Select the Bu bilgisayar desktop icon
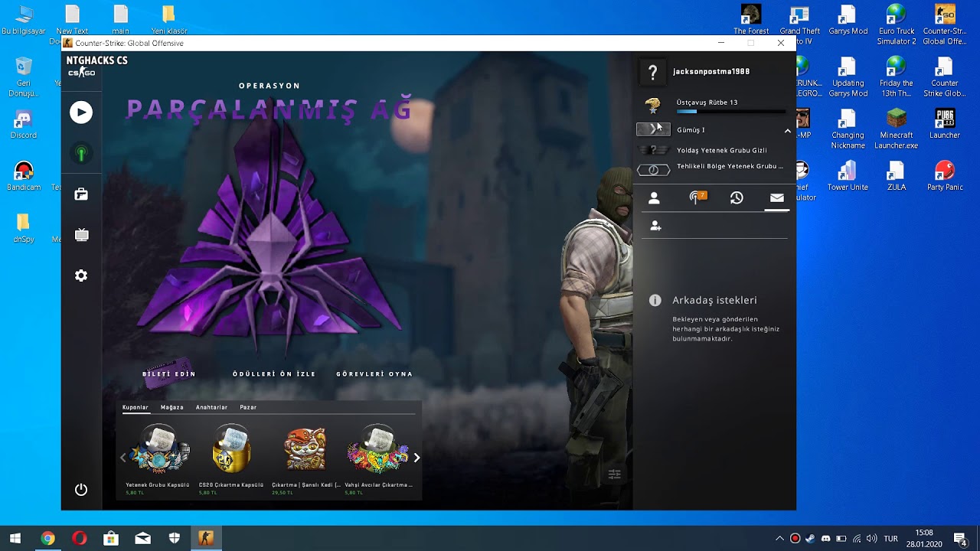980x551 pixels. coord(23,21)
